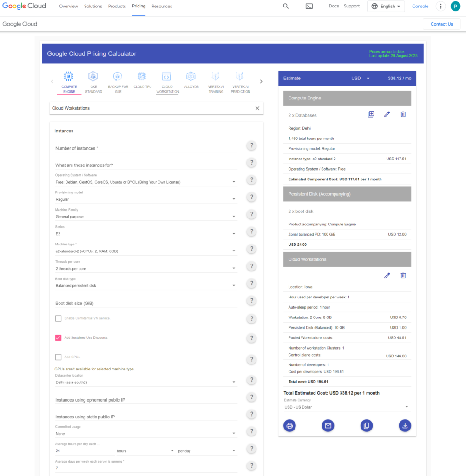Open the hours unit dropdown
466x476 pixels.
point(145,451)
